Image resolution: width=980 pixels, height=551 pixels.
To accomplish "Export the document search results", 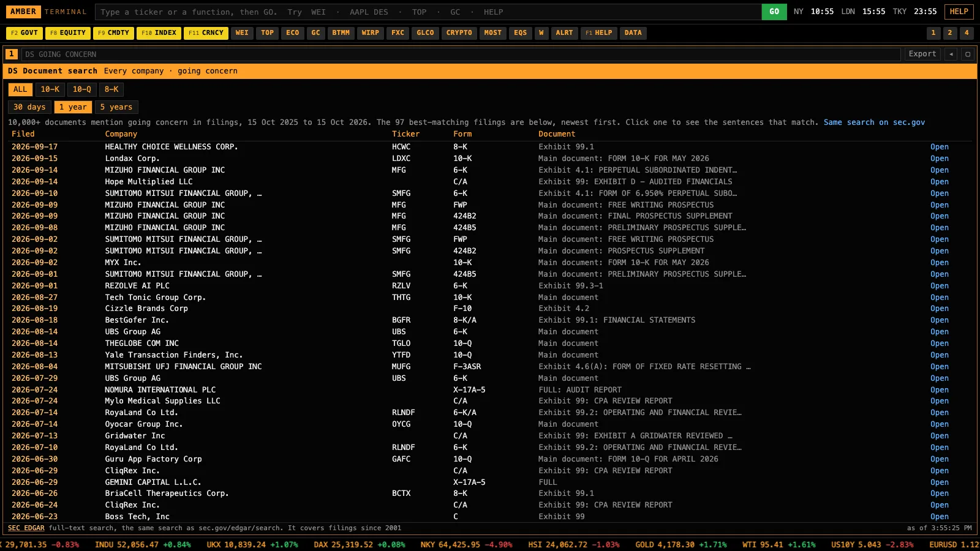I will [922, 54].
